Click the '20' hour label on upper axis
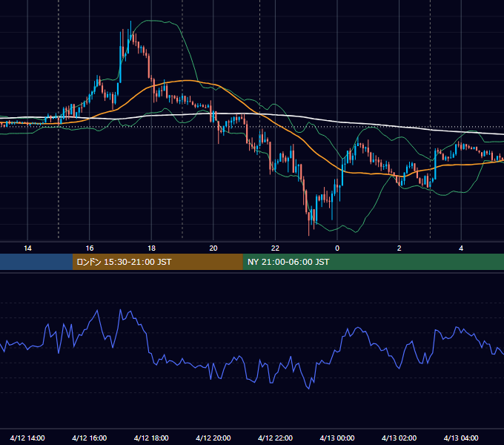 pyautogui.click(x=213, y=248)
